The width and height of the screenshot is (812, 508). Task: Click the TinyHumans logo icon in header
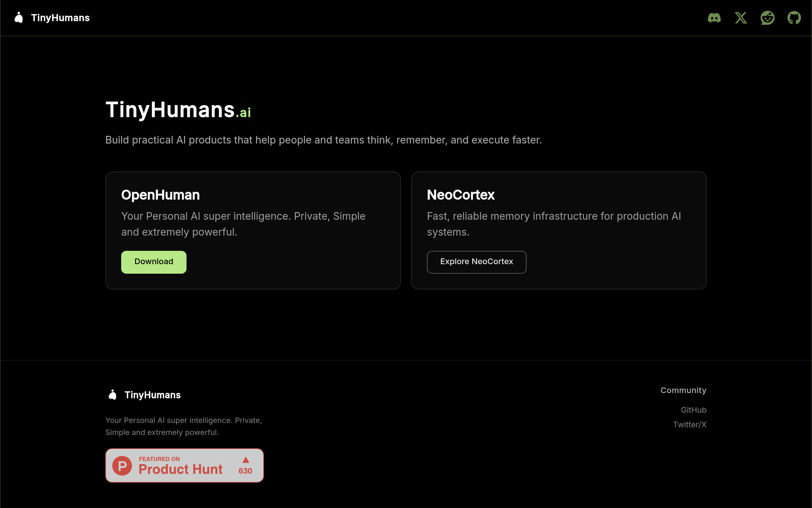pos(19,17)
